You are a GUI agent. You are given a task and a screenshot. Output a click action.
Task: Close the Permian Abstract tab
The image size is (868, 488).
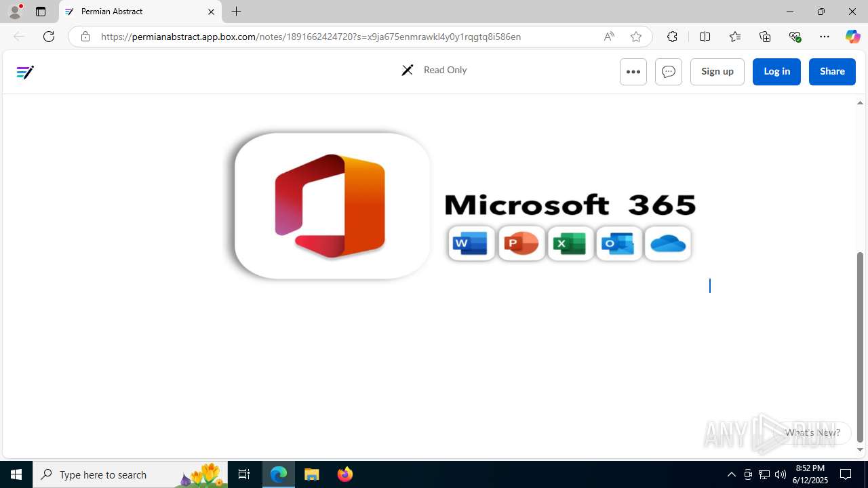tap(211, 12)
